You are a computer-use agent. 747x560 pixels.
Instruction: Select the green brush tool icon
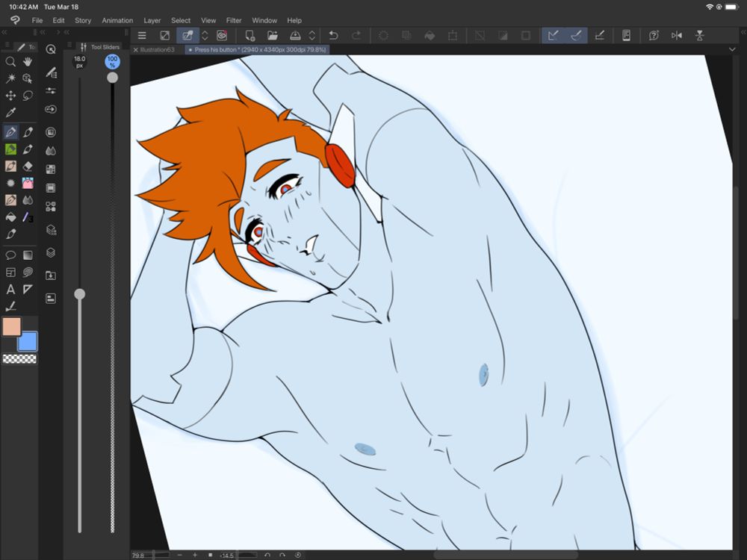[10, 149]
